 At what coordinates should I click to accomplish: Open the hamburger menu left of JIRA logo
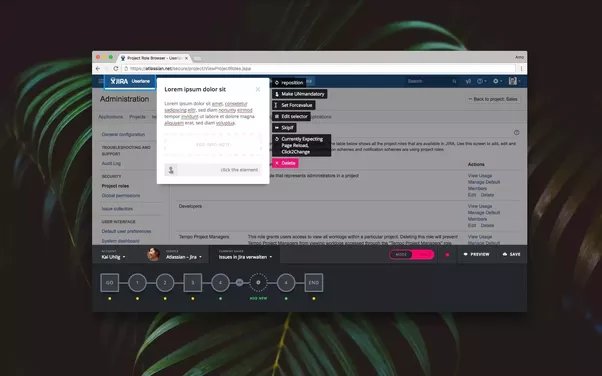click(x=101, y=81)
